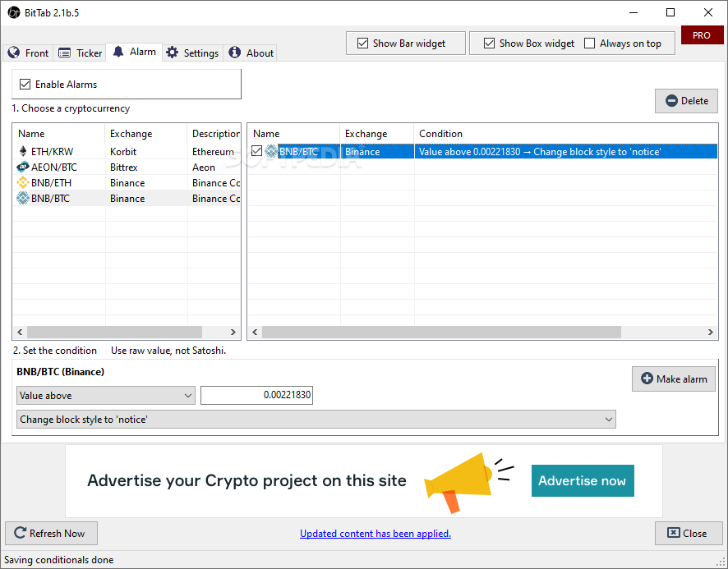Enable Always on top checkbox
Viewport: 728px width, 569px height.
click(589, 44)
